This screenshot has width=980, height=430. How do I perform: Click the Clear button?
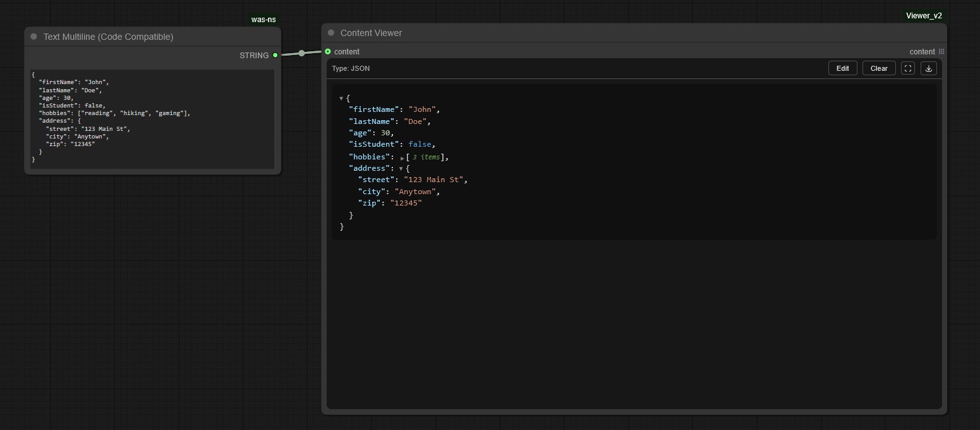879,68
